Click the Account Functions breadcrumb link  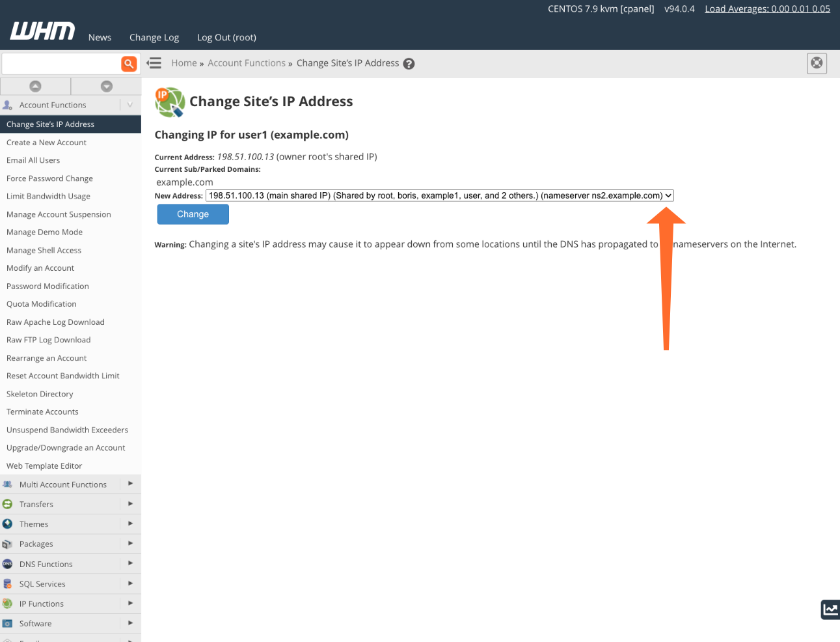247,63
